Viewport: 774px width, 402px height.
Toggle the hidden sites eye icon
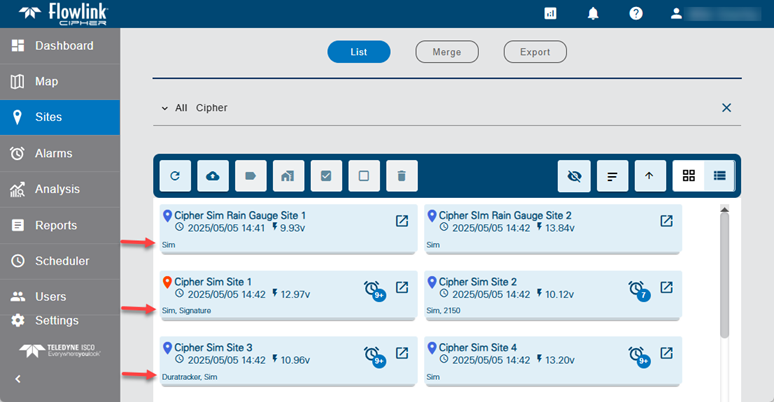(x=574, y=176)
